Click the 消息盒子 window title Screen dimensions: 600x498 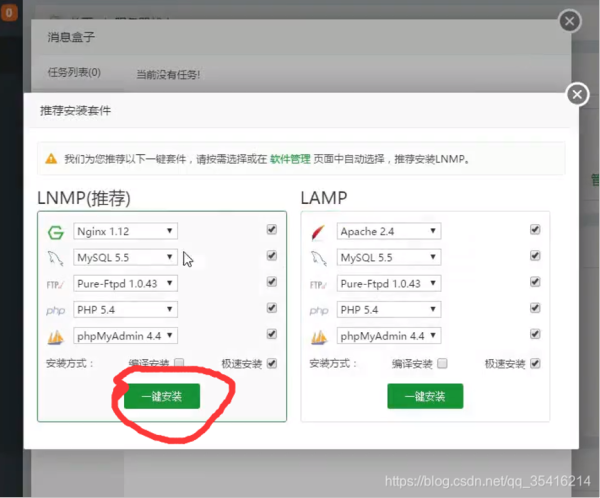click(x=71, y=37)
